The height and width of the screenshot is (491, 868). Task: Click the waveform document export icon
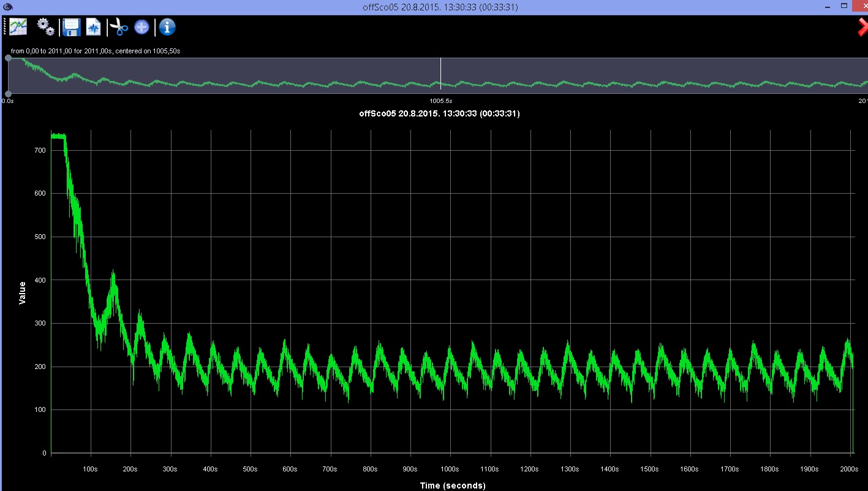click(93, 27)
